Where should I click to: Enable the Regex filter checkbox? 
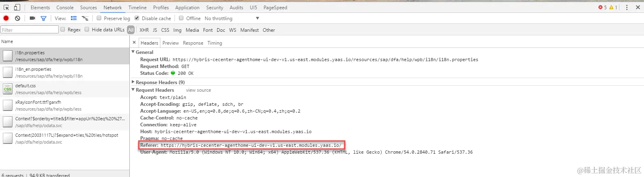(63, 29)
